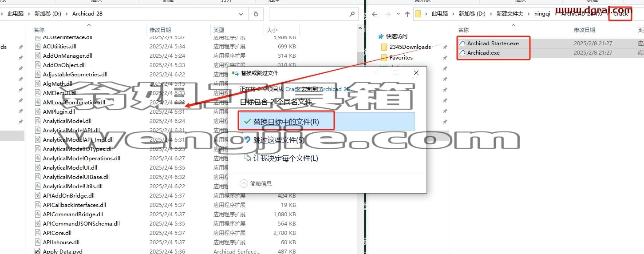Click the AnalyticalModel.dll file icon
Screen dimensions: 644x254
pos(38,121)
